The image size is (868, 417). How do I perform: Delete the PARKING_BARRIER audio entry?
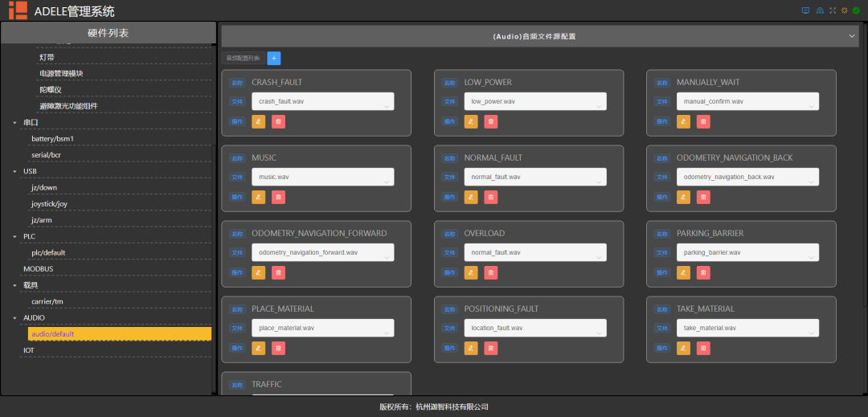[703, 272]
